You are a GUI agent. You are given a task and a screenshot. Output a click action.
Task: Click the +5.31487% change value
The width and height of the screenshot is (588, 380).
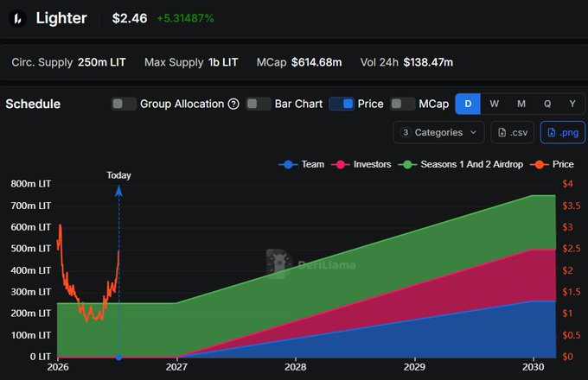[185, 18]
